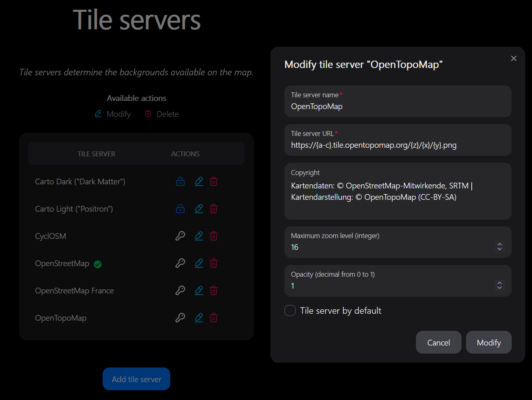This screenshot has height=400, width=532.
Task: Click the key icon for OpenStreetMap
Action: point(180,263)
